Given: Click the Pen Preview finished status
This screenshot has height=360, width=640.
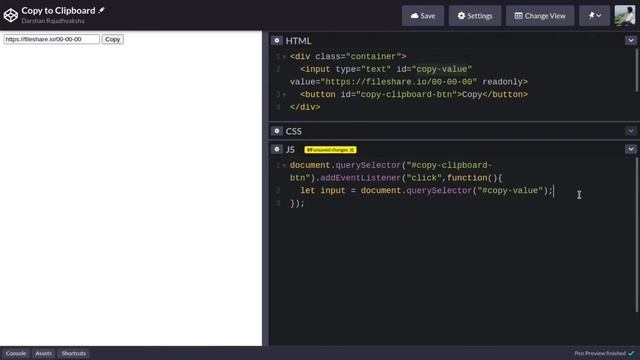Looking at the screenshot, I should point(604,353).
